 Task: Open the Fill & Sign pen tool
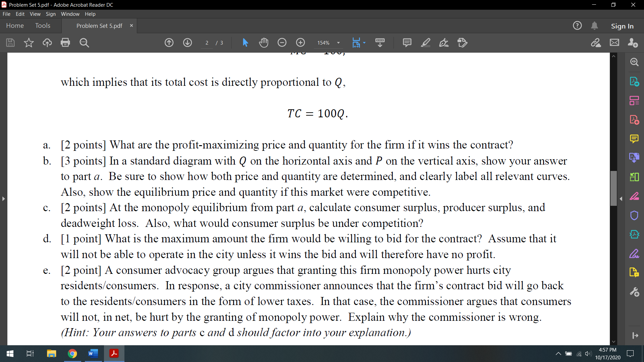click(x=444, y=43)
